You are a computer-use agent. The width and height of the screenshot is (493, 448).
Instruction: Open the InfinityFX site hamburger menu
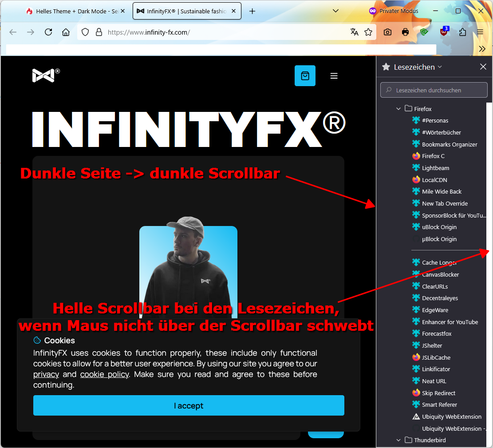[334, 76]
